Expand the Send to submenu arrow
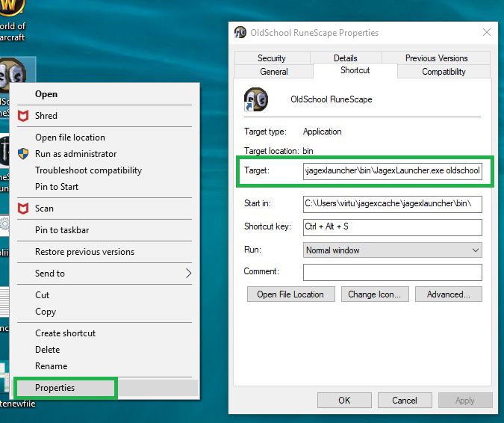 click(x=188, y=274)
